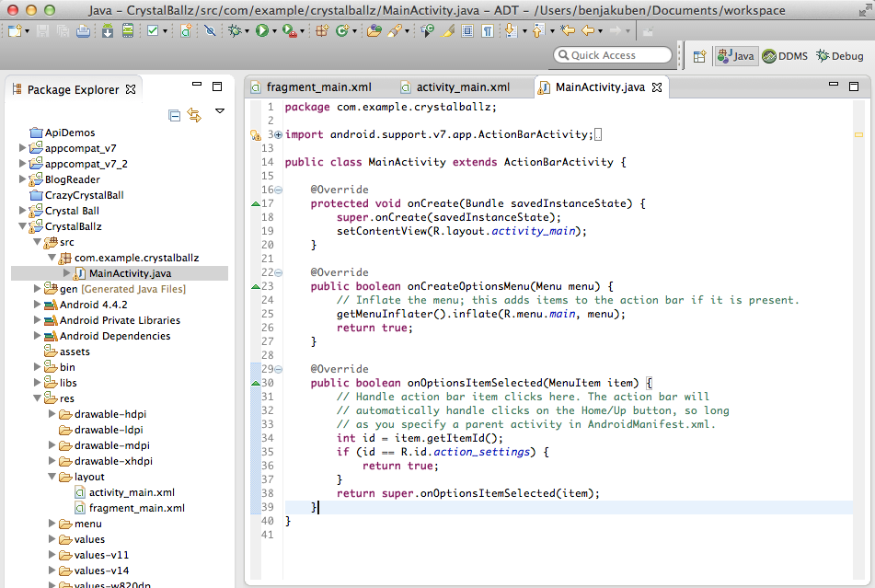
Task: Click the Android SDK Manager toolbar icon
Action: pyautogui.click(x=108, y=31)
